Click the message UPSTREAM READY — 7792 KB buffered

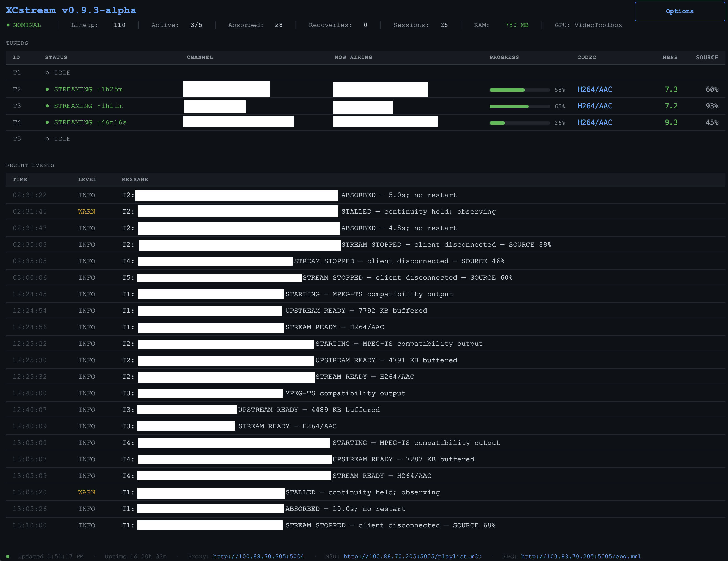(x=356, y=311)
